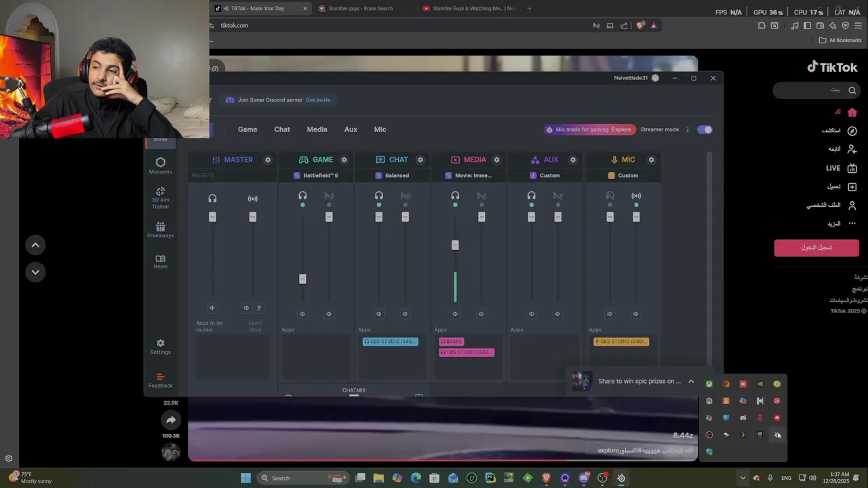Click GAME headphone volume slider handle
The height and width of the screenshot is (488, 868).
(x=302, y=279)
